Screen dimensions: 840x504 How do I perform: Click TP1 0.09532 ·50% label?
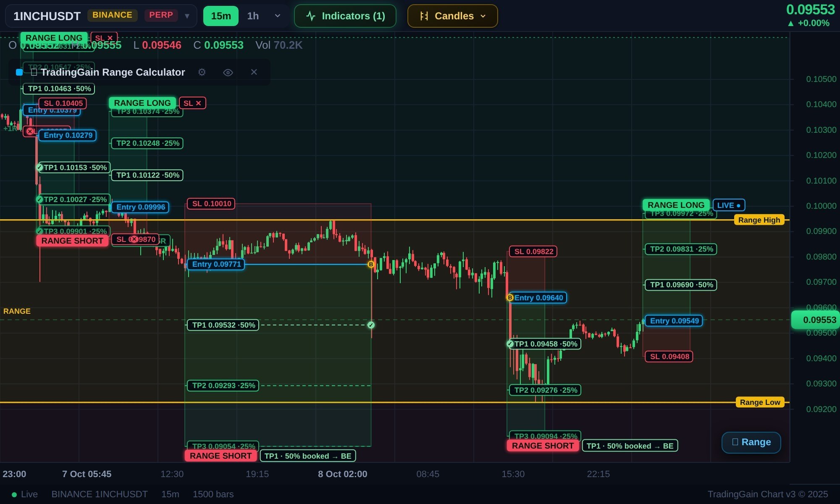(x=223, y=325)
